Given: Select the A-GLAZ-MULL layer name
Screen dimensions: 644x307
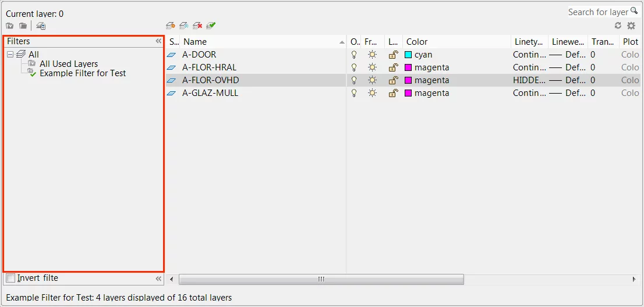Looking at the screenshot, I should click(x=210, y=93).
